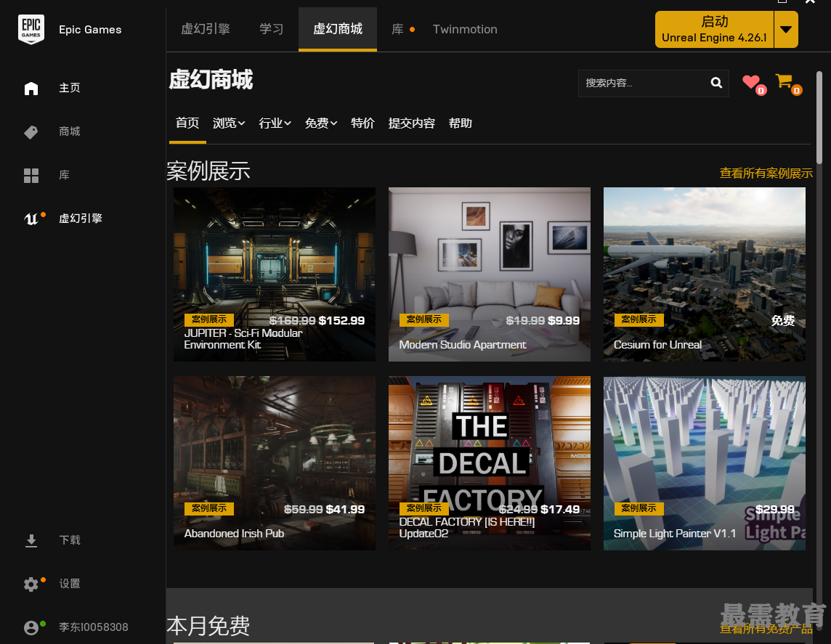Click the 免费 label on Cesium card

point(782,320)
